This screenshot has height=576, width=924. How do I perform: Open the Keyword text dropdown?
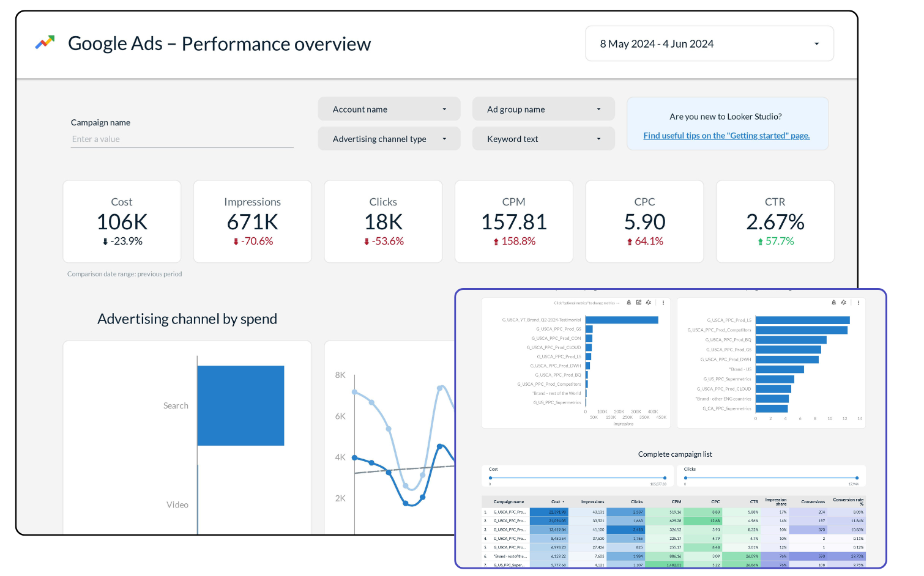point(543,139)
